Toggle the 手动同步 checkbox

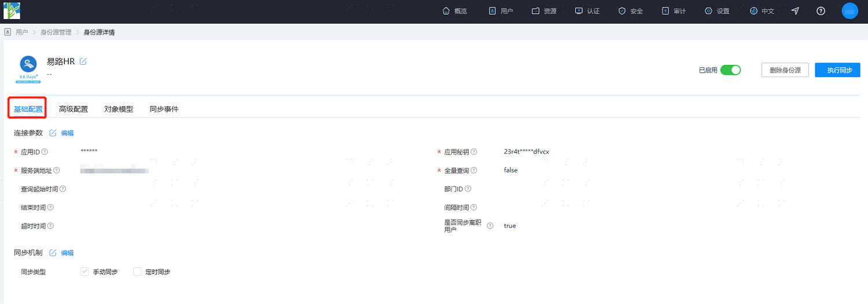85,272
